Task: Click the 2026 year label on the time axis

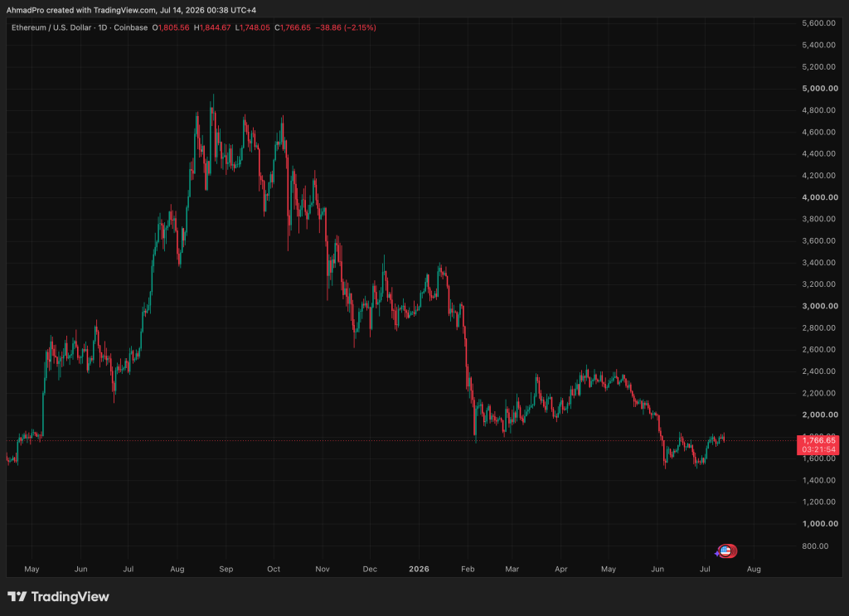Action: click(419, 569)
